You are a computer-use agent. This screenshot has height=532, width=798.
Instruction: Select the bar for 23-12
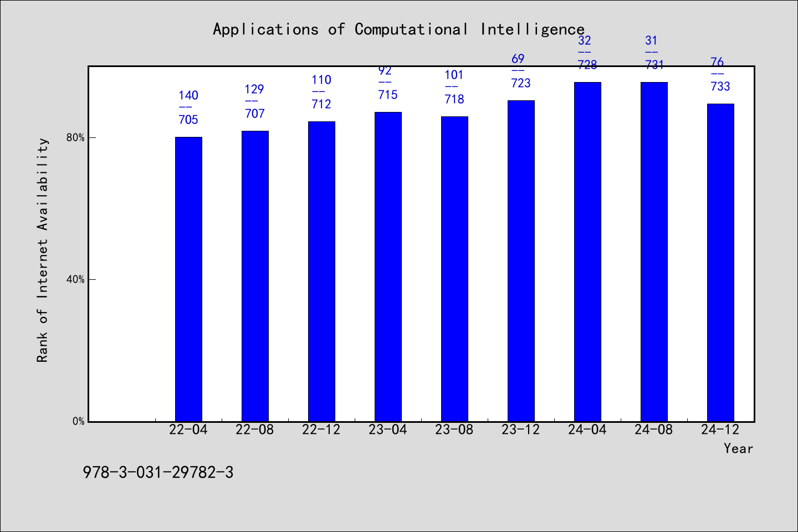521,261
